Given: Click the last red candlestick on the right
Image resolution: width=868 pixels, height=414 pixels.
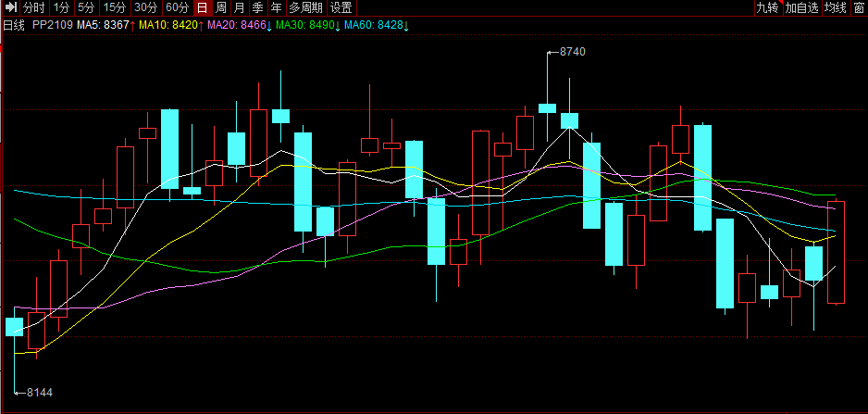Looking at the screenshot, I should (836, 252).
